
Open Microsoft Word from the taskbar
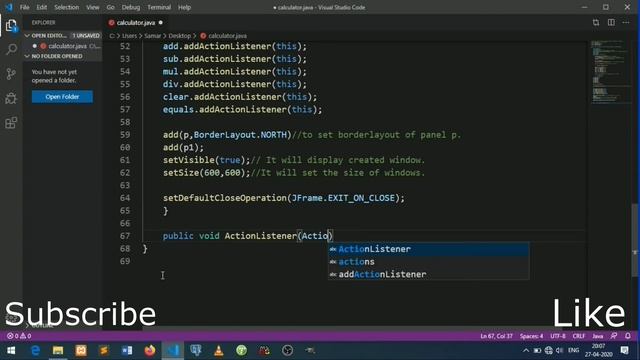coord(127,350)
